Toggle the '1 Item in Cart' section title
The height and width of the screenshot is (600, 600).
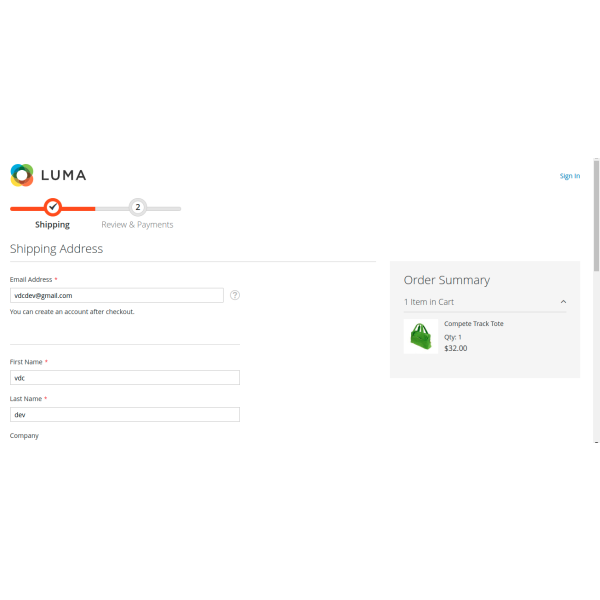tap(429, 302)
